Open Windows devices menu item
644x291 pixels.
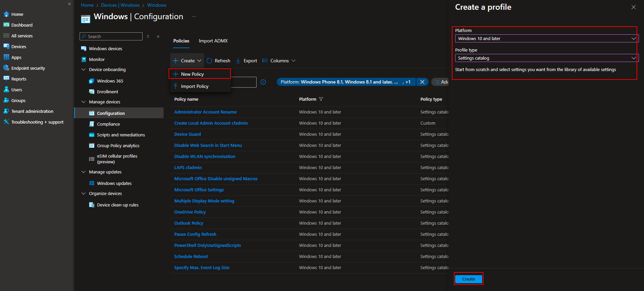(106, 48)
